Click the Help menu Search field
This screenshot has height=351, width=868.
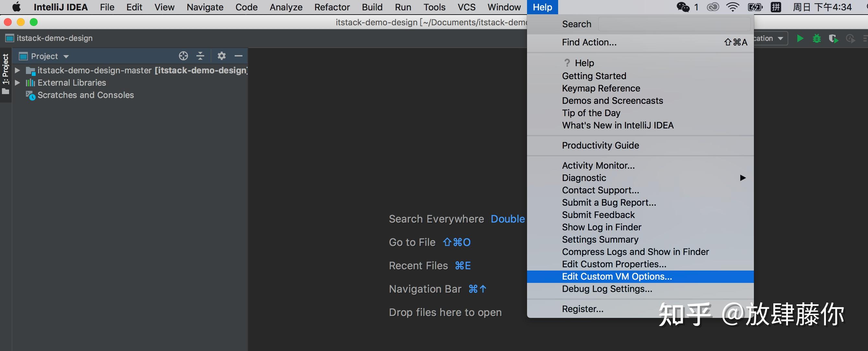coord(674,24)
